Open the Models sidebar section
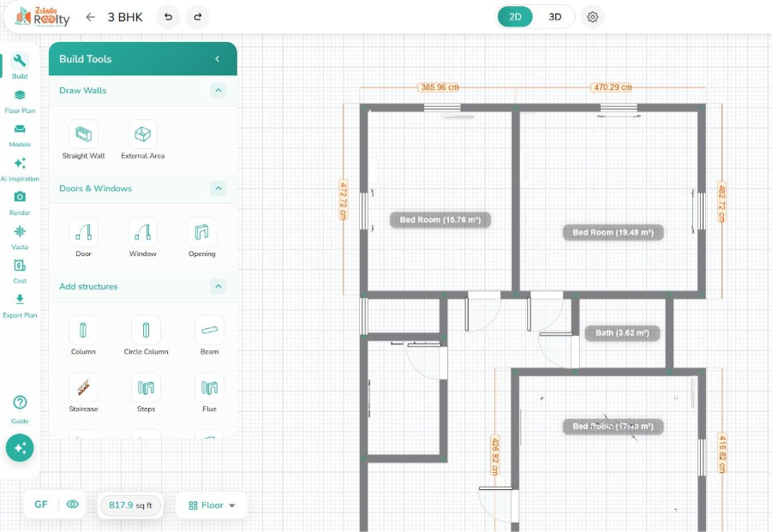This screenshot has height=532, width=772. point(20,135)
